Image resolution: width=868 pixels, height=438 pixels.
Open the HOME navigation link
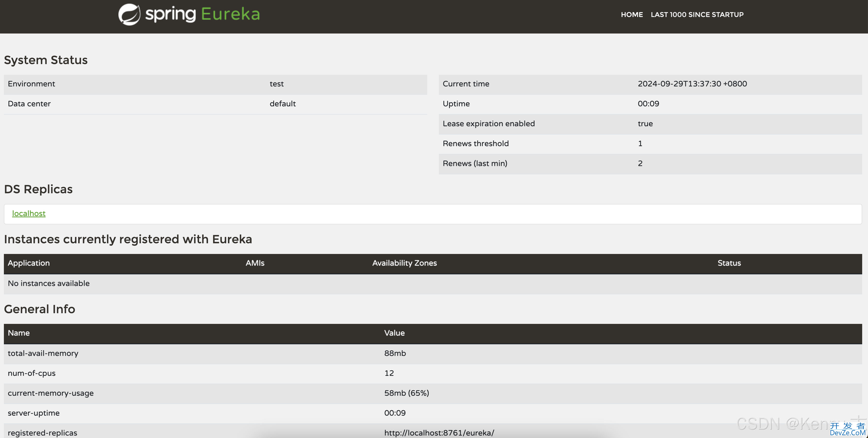pos(632,15)
